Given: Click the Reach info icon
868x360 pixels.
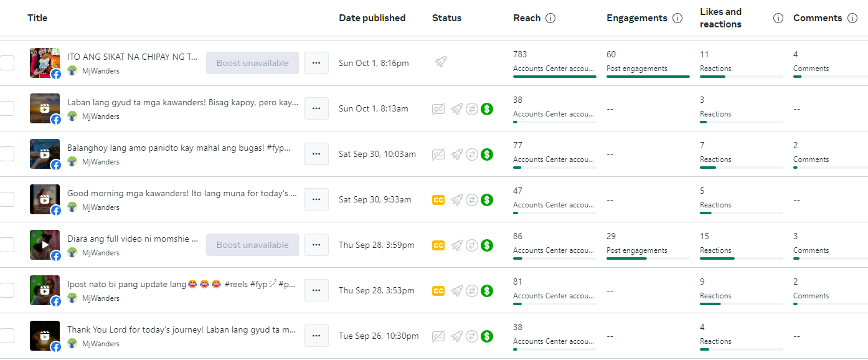Looking at the screenshot, I should click(x=550, y=18).
